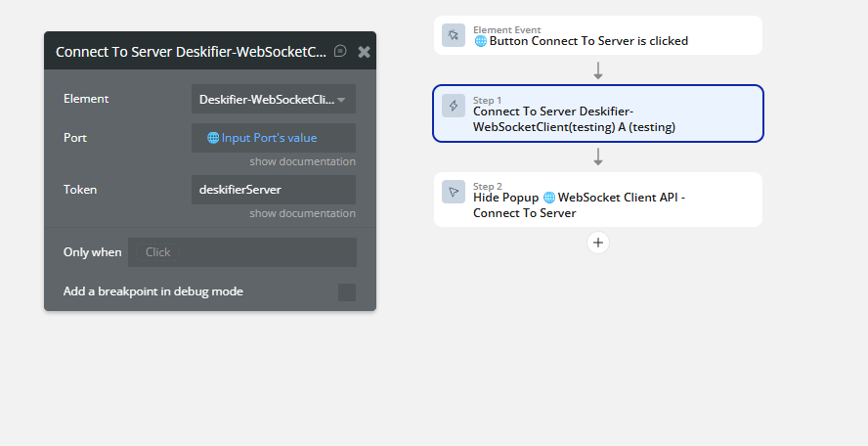Image resolution: width=868 pixels, height=446 pixels.
Task: Show documentation for the Token field
Action: coord(302,213)
